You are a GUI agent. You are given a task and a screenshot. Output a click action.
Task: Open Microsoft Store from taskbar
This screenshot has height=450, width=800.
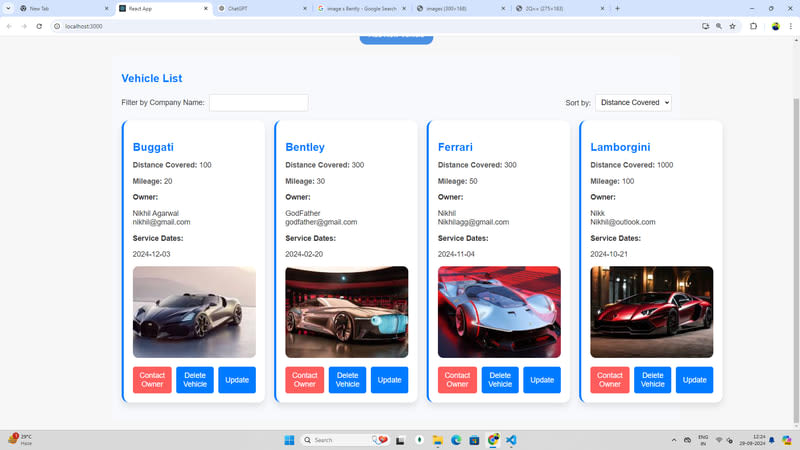point(474,440)
